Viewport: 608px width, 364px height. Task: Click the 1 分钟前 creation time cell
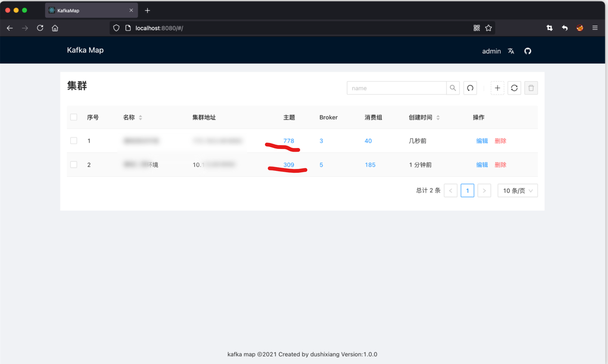[420, 165]
